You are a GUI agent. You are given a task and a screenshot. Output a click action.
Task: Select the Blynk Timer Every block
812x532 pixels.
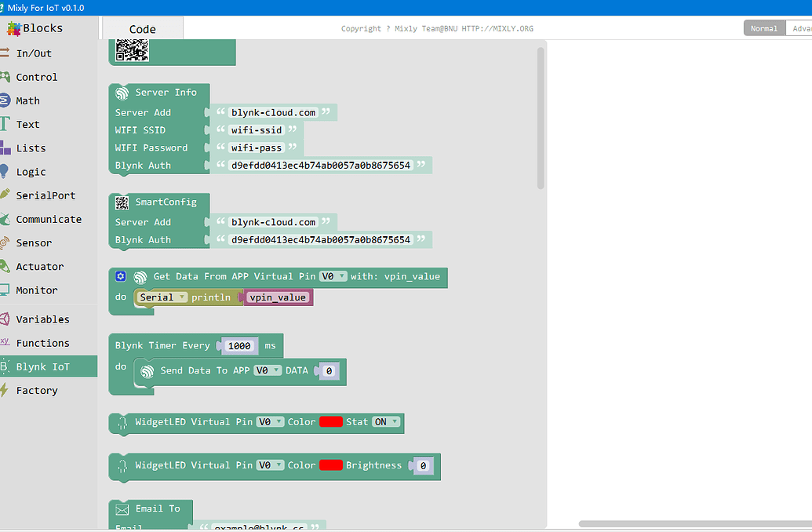coord(162,345)
